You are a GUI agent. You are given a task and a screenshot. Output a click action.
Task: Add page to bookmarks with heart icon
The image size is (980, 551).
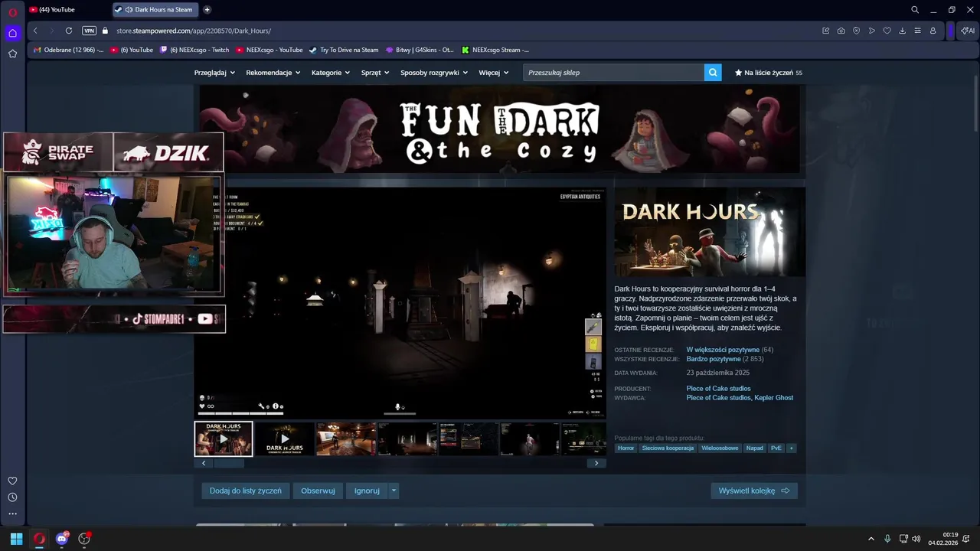(x=887, y=31)
